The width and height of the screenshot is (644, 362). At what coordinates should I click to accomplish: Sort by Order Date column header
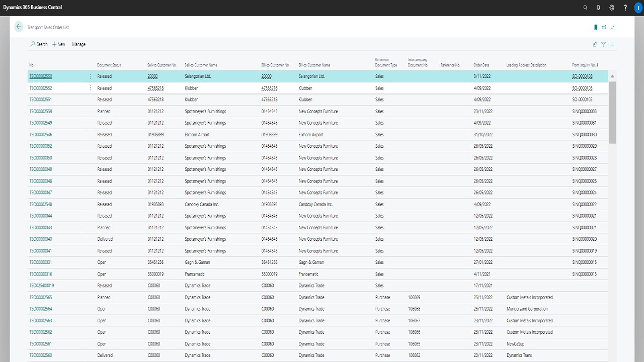coord(481,65)
